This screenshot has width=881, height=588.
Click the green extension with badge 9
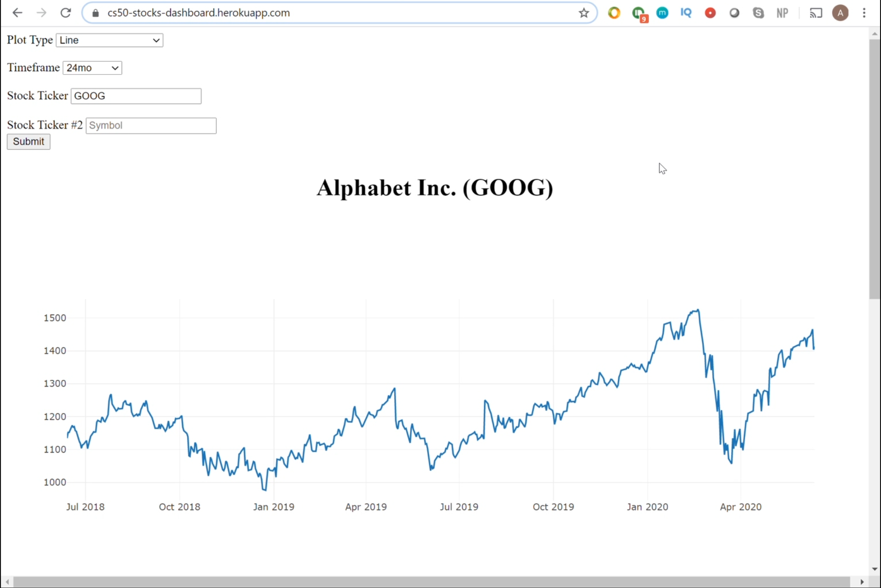click(639, 13)
